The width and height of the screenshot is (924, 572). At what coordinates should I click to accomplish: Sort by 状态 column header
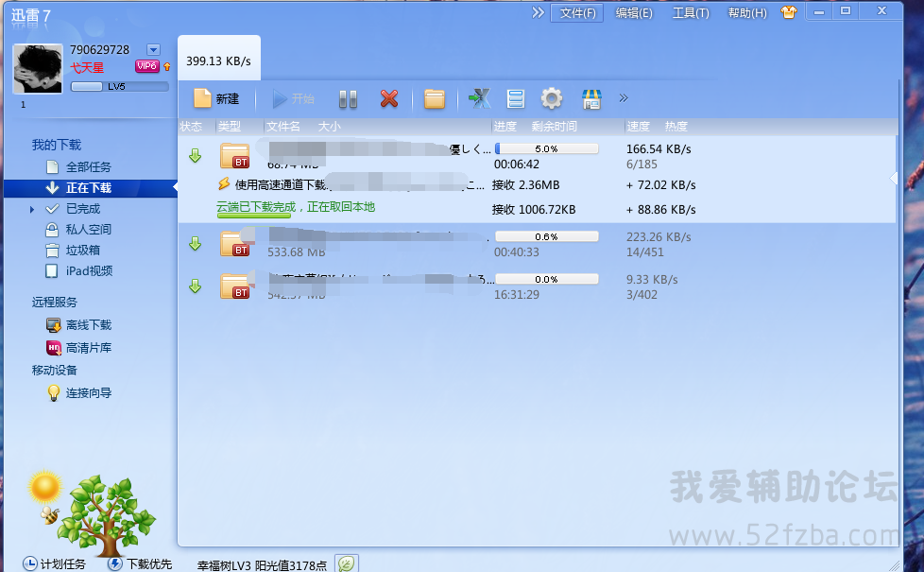[191, 126]
